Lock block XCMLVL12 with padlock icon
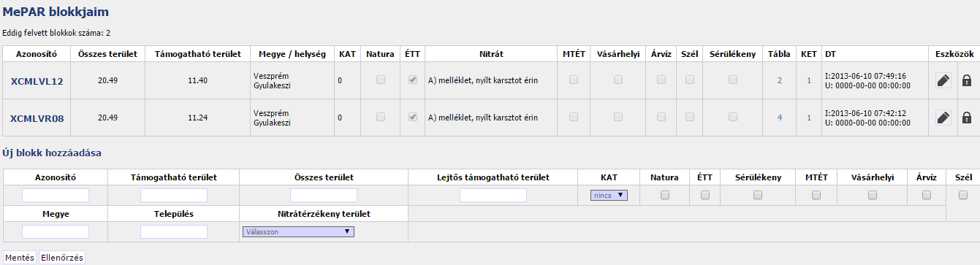Viewport: 980px width, 265px height. click(966, 80)
